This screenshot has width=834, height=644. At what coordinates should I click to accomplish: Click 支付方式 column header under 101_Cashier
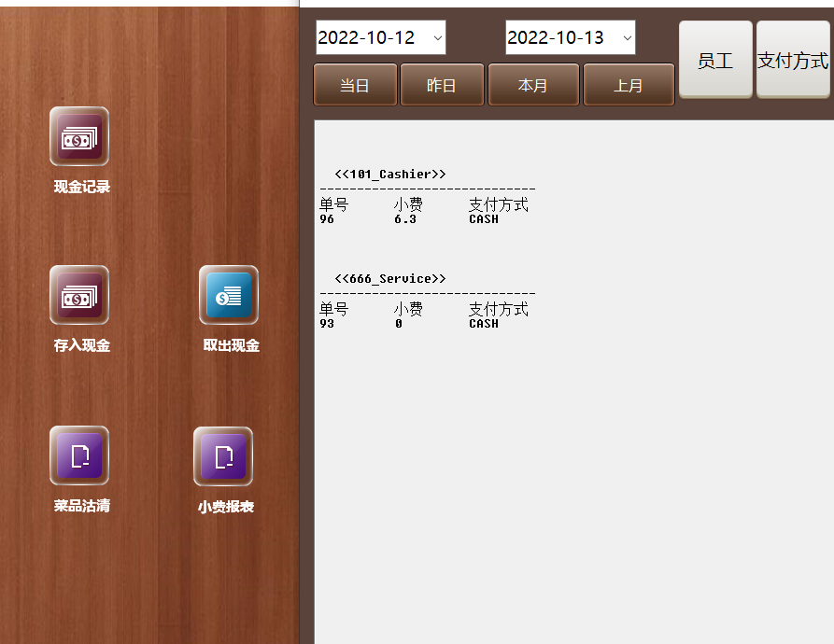coord(499,204)
